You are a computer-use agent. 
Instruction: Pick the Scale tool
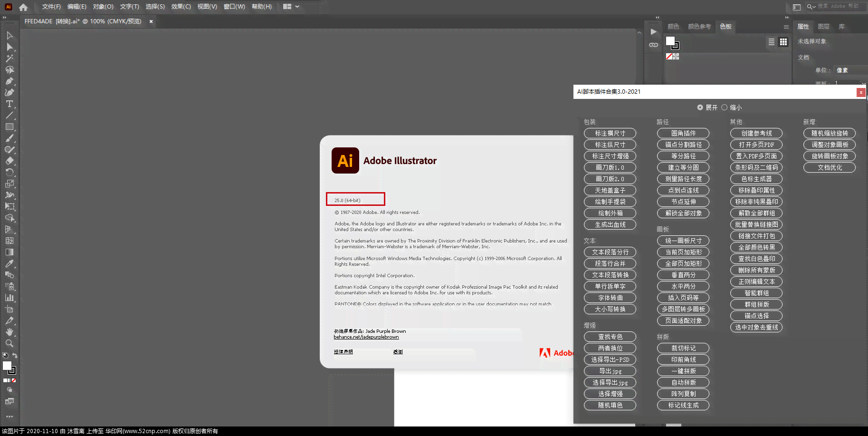[x=10, y=184]
